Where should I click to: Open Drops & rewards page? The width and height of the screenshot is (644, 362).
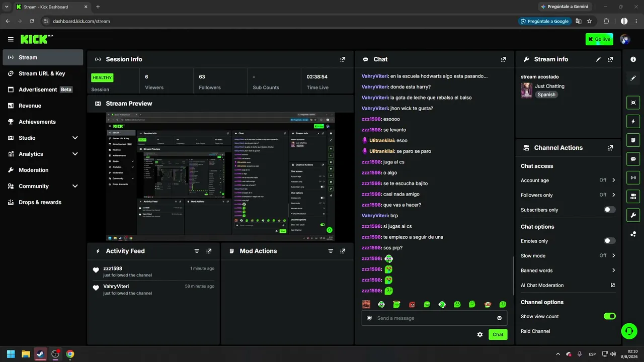(x=43, y=202)
